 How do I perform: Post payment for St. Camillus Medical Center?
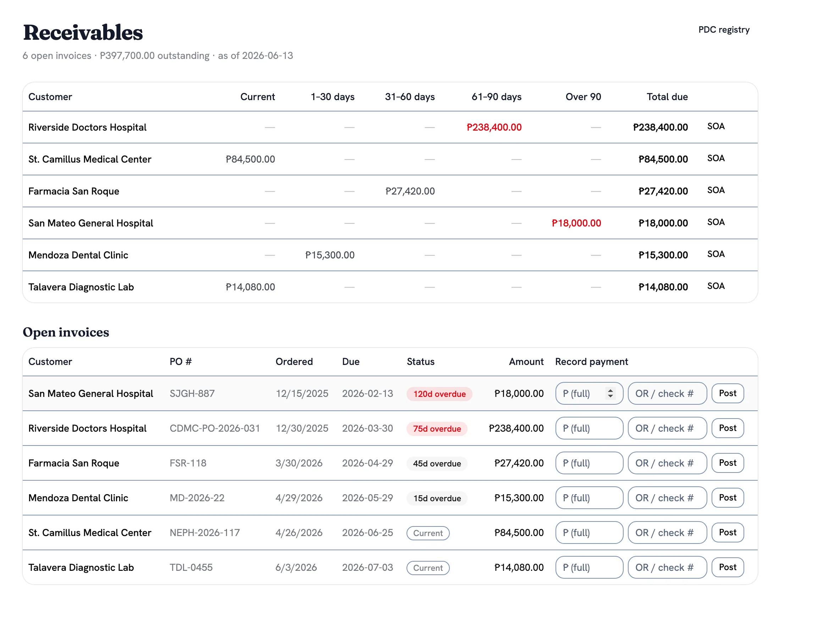click(x=727, y=532)
